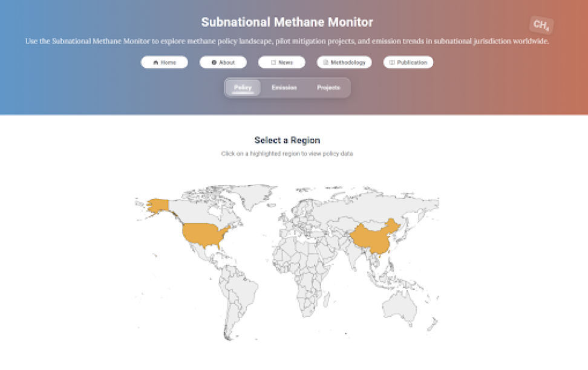Click the info icon in About button
Viewport: 588px width, 370px height.
[214, 63]
